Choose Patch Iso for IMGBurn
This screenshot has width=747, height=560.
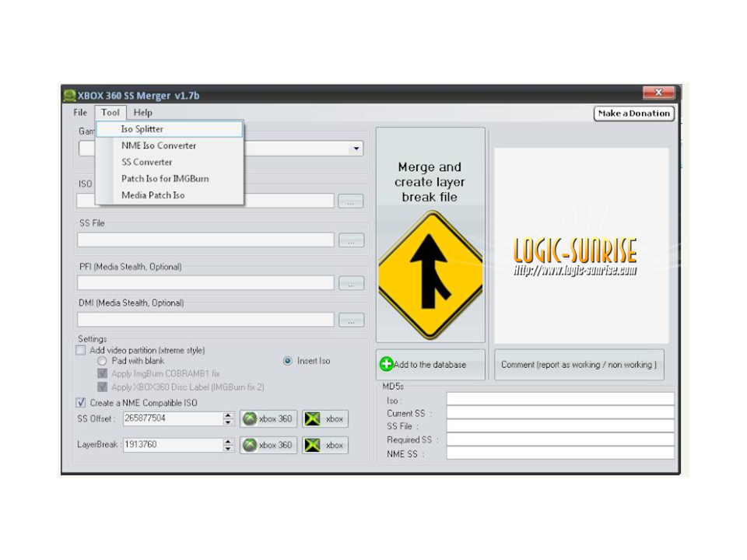[x=169, y=179]
